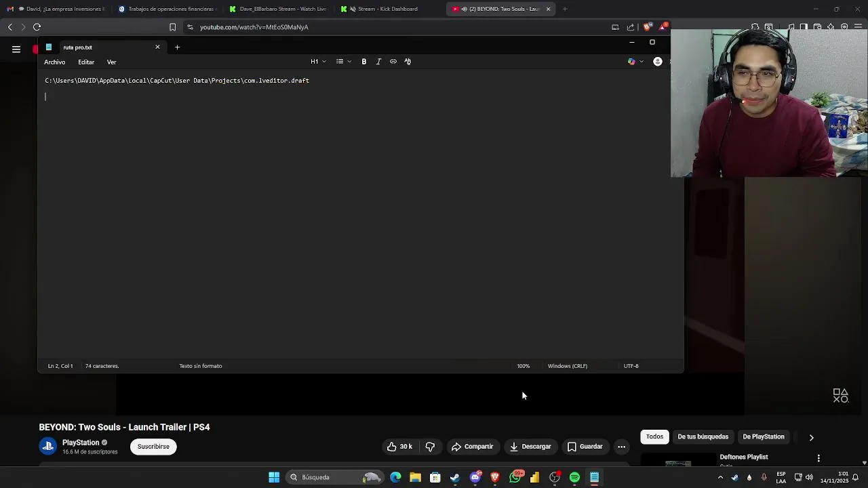868x488 pixels.
Task: Open the volume control in tray
Action: click(809, 477)
